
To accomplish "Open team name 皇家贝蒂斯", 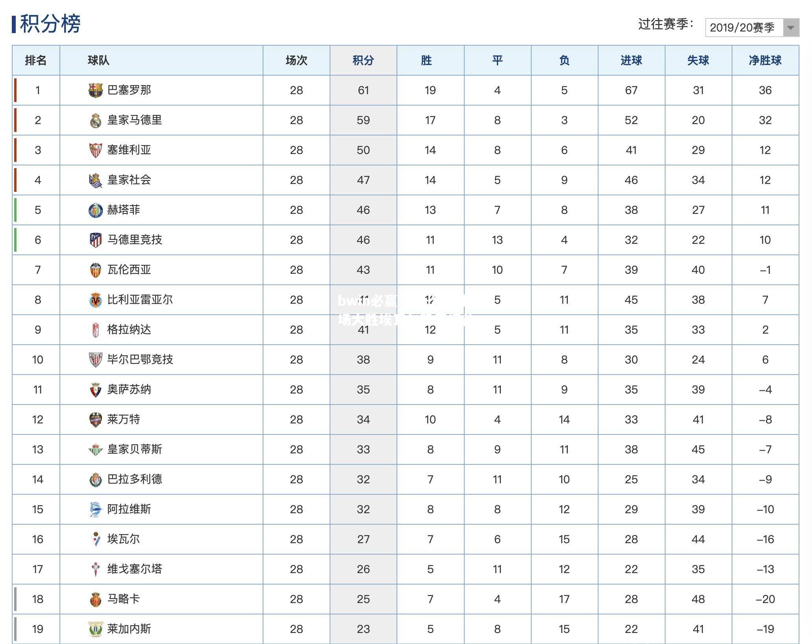I will point(135,449).
